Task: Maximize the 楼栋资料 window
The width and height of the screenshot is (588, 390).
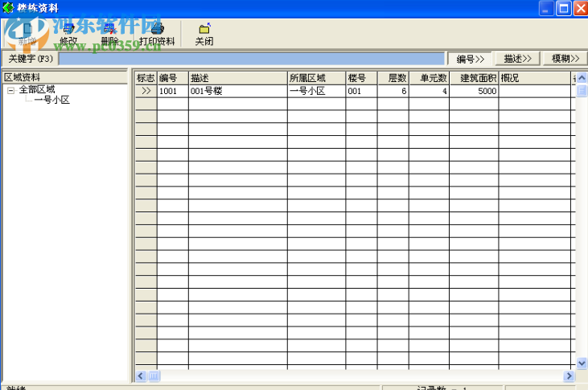Action: 564,8
